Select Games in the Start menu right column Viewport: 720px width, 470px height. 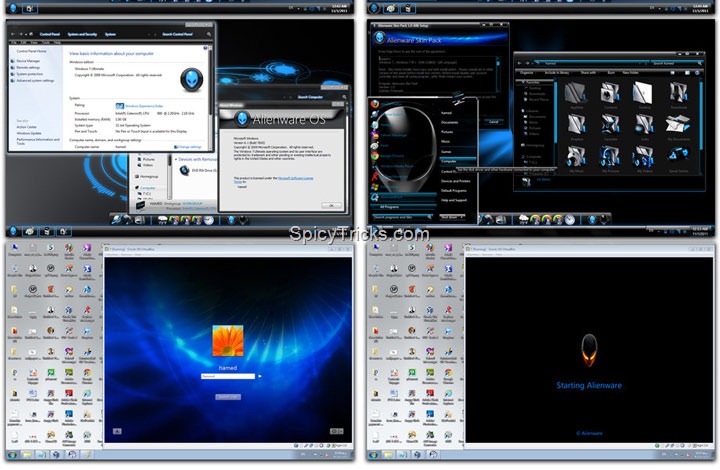(446, 151)
